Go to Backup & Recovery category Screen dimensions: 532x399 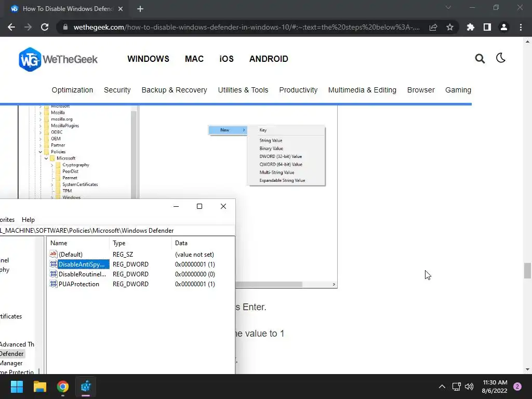pos(174,90)
